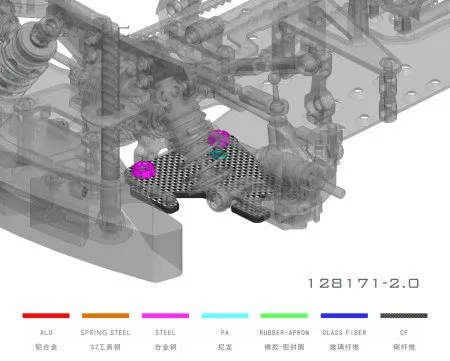Click the part number 128171-2.0 text

pyautogui.click(x=363, y=284)
